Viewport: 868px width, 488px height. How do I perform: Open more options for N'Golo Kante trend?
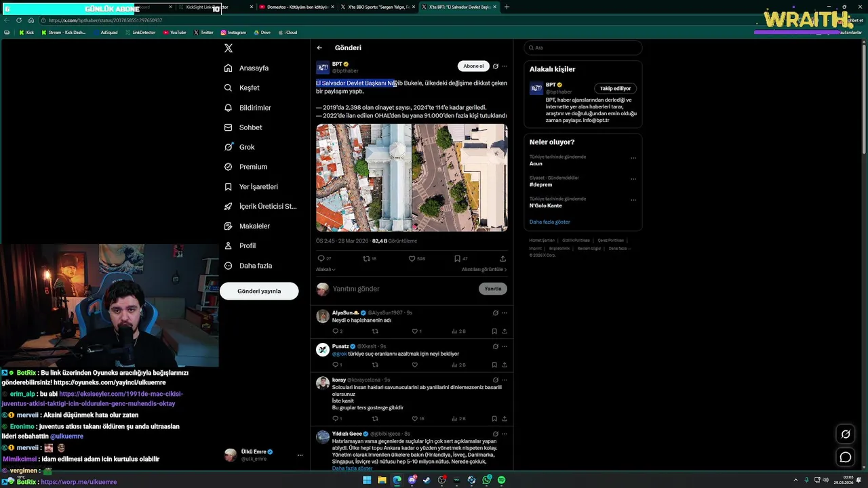633,200
